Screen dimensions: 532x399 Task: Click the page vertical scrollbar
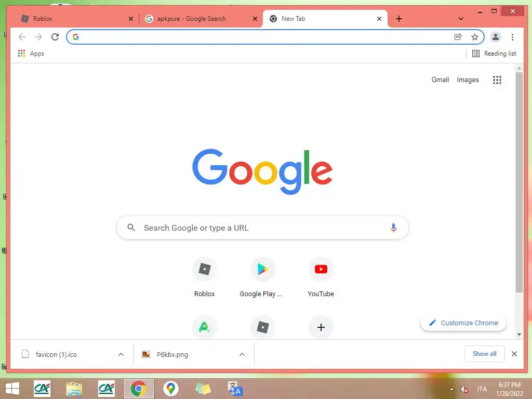(x=519, y=181)
